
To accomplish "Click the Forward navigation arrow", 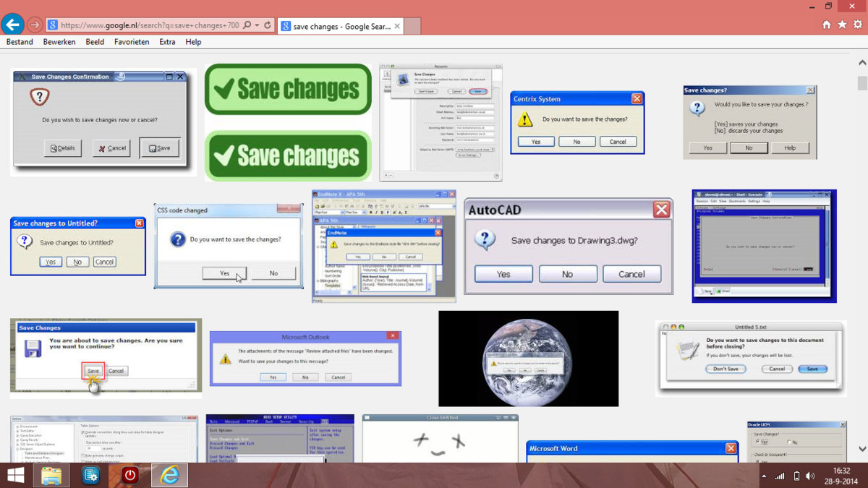I will tap(34, 25).
